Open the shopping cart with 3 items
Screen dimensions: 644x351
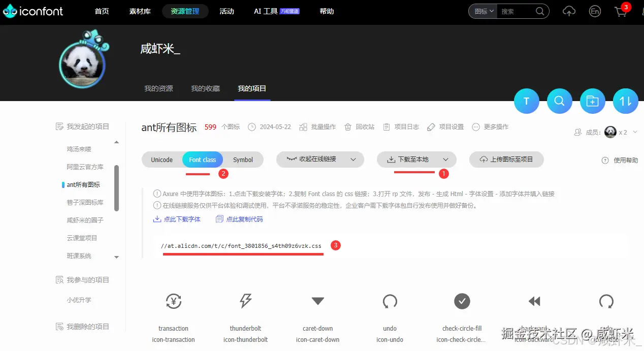[x=621, y=11]
